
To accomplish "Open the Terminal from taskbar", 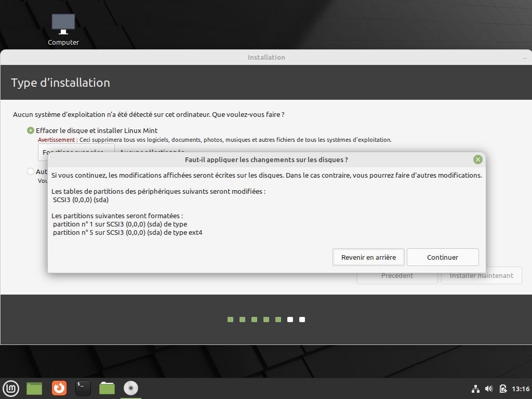I will pos(83,388).
